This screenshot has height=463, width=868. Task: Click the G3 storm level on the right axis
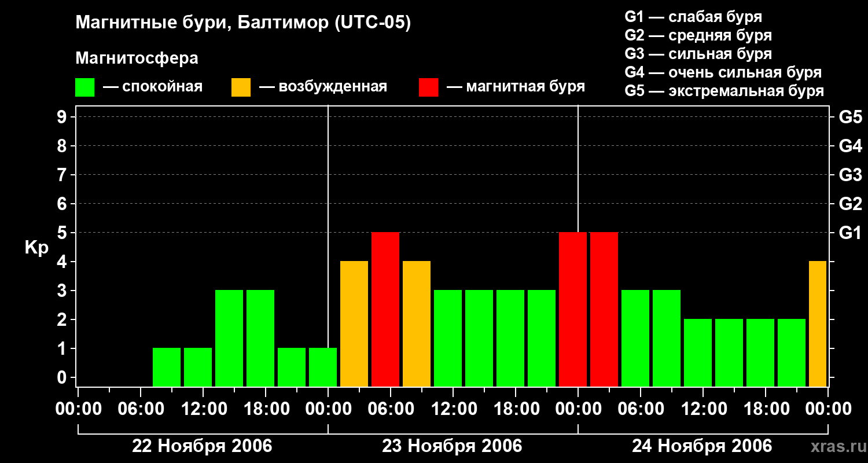click(851, 175)
